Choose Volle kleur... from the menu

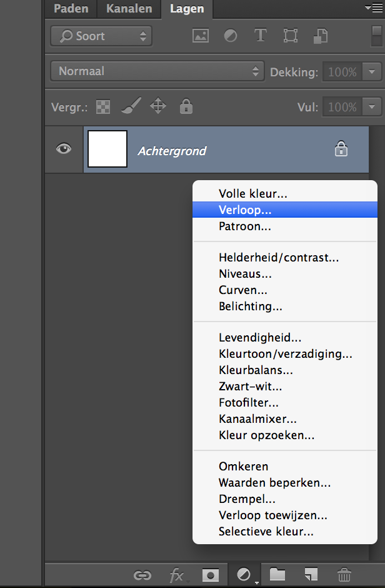coord(284,193)
